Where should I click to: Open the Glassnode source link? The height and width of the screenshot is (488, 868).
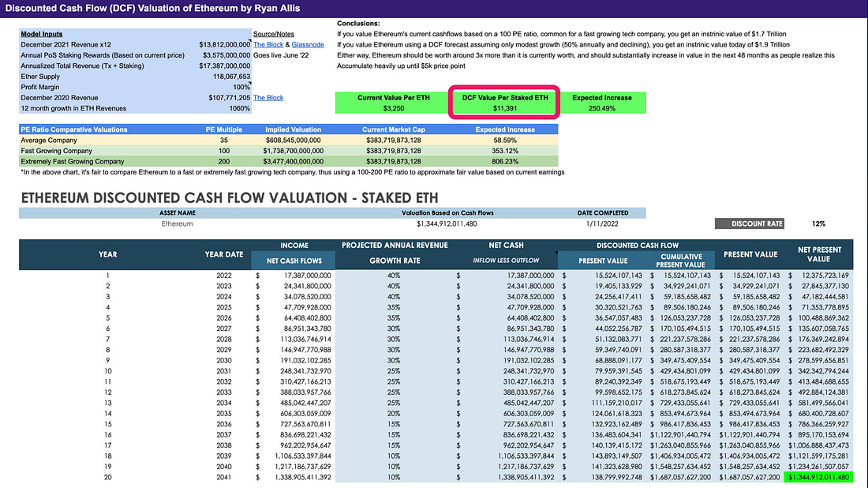click(308, 45)
